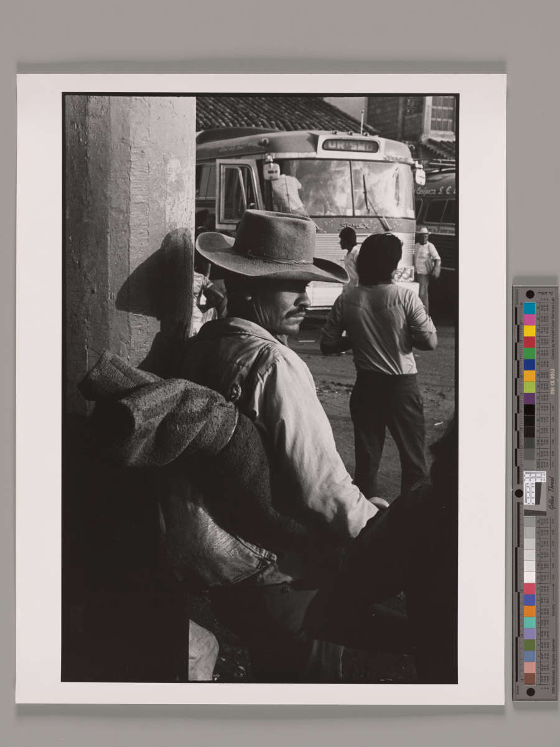
Task: Click the black dot at the chart top
Action: (529, 294)
